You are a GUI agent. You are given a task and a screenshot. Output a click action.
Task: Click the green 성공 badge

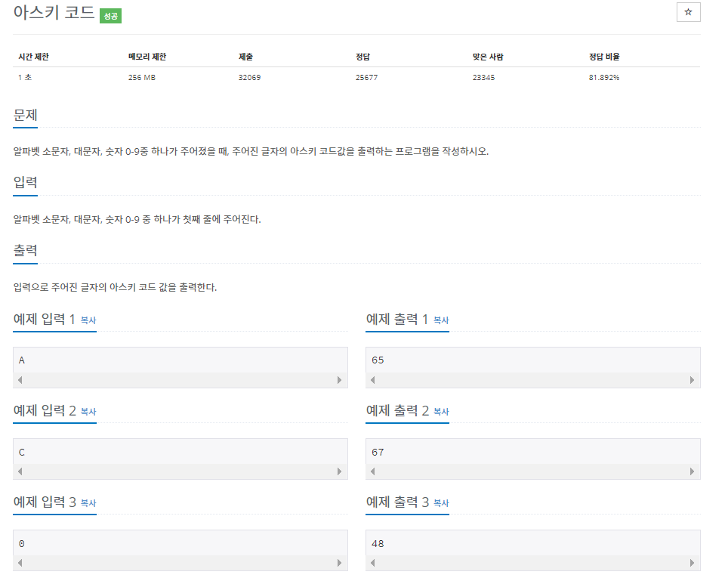pos(110,17)
